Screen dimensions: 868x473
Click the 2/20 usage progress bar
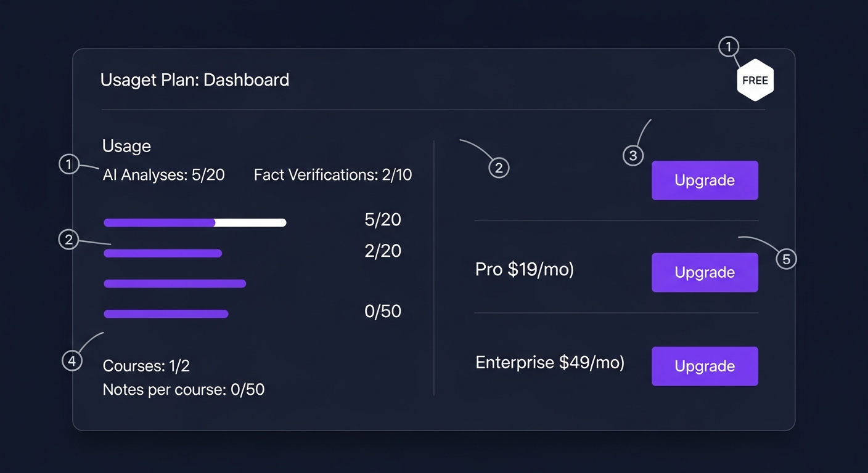pos(163,253)
